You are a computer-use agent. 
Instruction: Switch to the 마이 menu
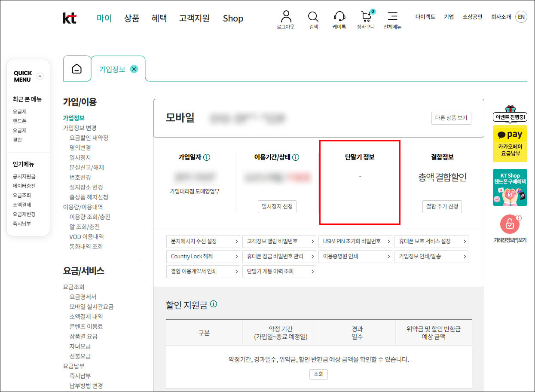tap(104, 18)
